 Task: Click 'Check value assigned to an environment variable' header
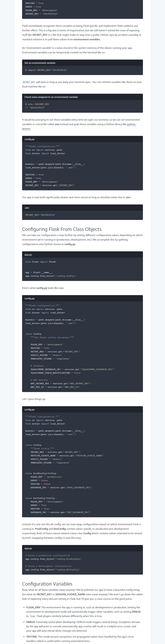coord(51,97)
